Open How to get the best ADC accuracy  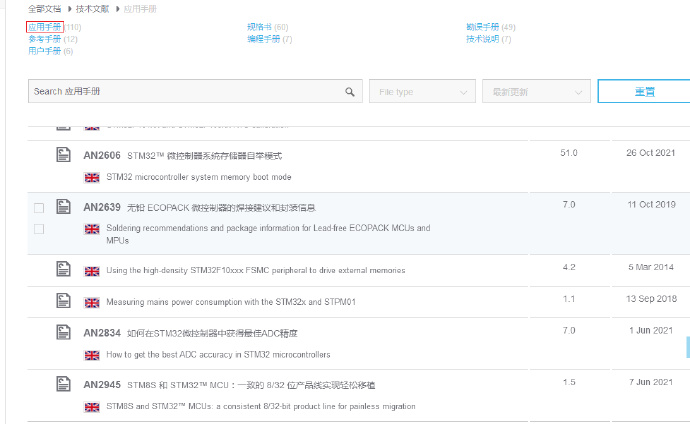pos(218,355)
